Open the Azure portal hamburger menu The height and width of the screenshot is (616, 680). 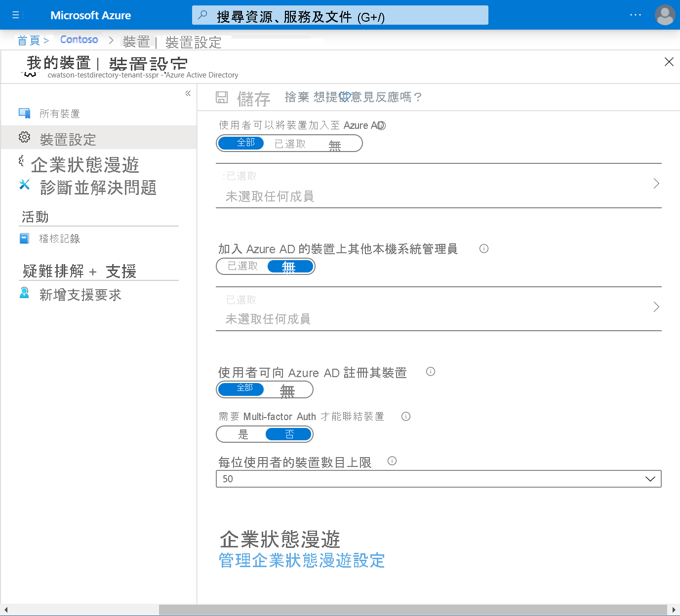[16, 15]
